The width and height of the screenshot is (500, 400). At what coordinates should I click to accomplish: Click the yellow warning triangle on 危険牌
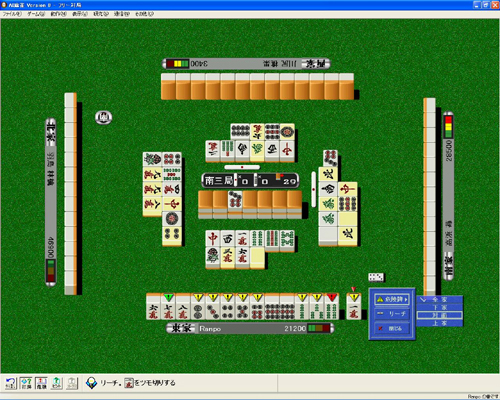pyautogui.click(x=380, y=299)
